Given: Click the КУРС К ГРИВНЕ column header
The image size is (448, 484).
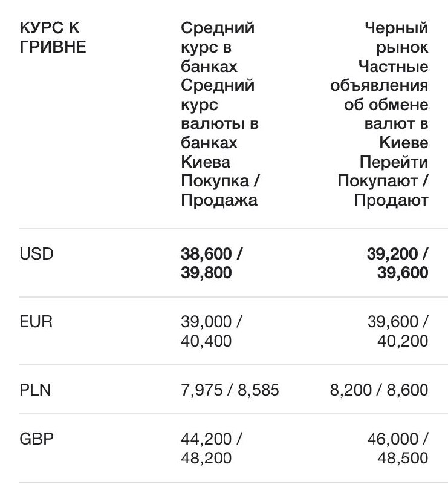Looking at the screenshot, I should [x=53, y=37].
